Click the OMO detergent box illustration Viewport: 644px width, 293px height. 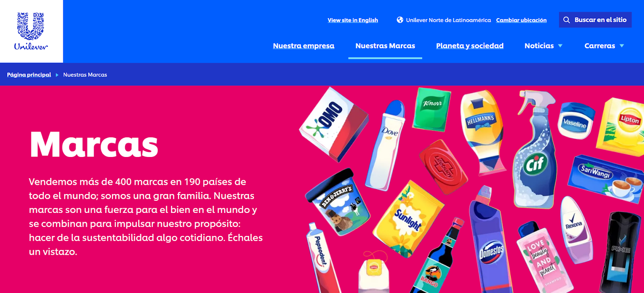334,124
